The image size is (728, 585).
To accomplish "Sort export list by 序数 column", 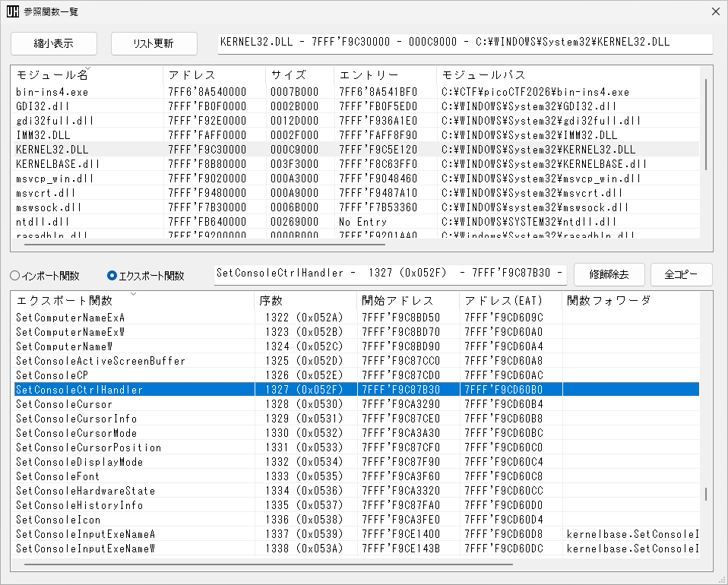I will click(x=305, y=300).
